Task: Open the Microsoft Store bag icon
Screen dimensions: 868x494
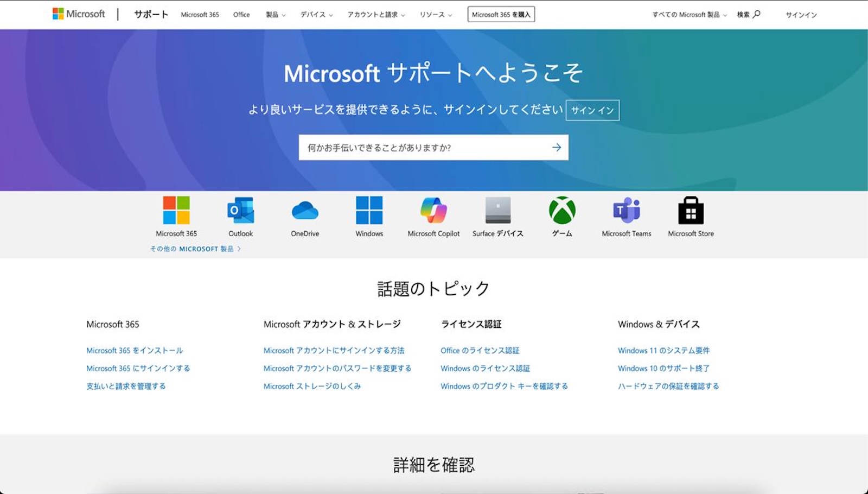Action: (691, 211)
